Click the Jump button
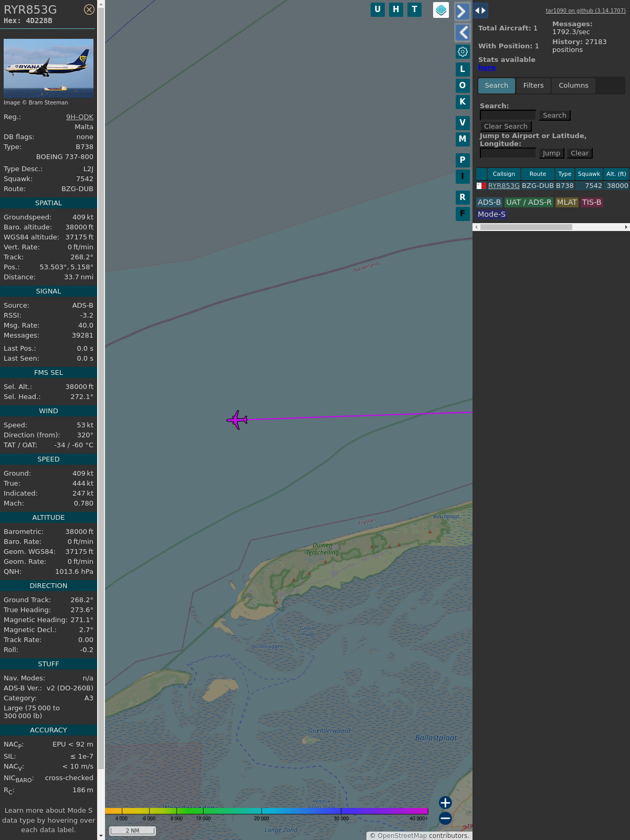This screenshot has height=840, width=630. point(551,153)
